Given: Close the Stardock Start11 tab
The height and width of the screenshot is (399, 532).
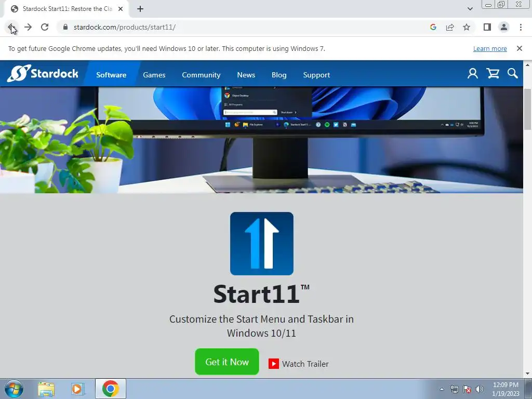Looking at the screenshot, I should point(121,9).
